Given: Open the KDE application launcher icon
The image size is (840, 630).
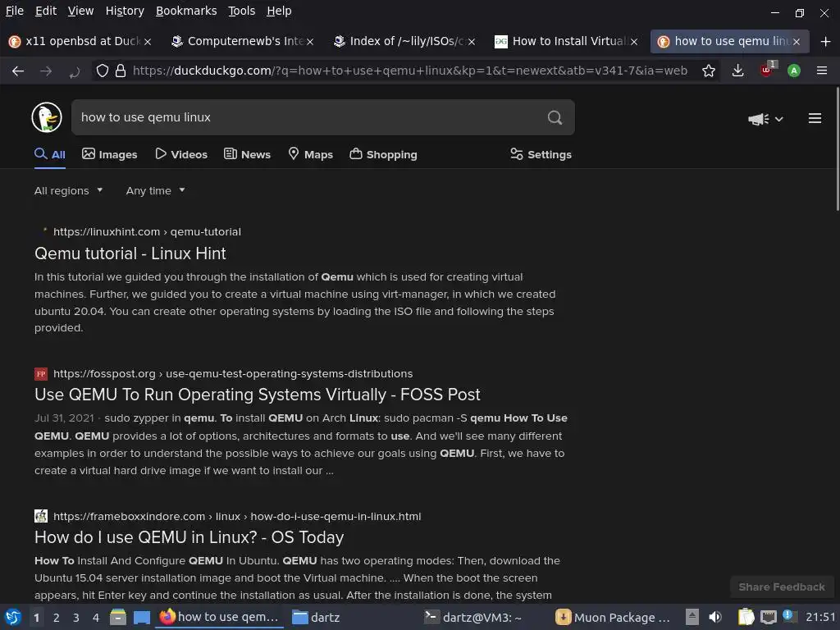Looking at the screenshot, I should tap(13, 617).
